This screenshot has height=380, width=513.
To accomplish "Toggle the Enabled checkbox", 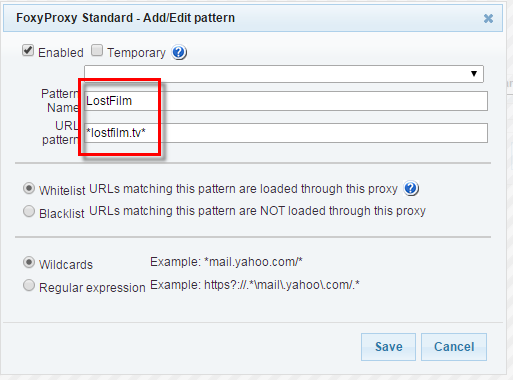I will 28,51.
